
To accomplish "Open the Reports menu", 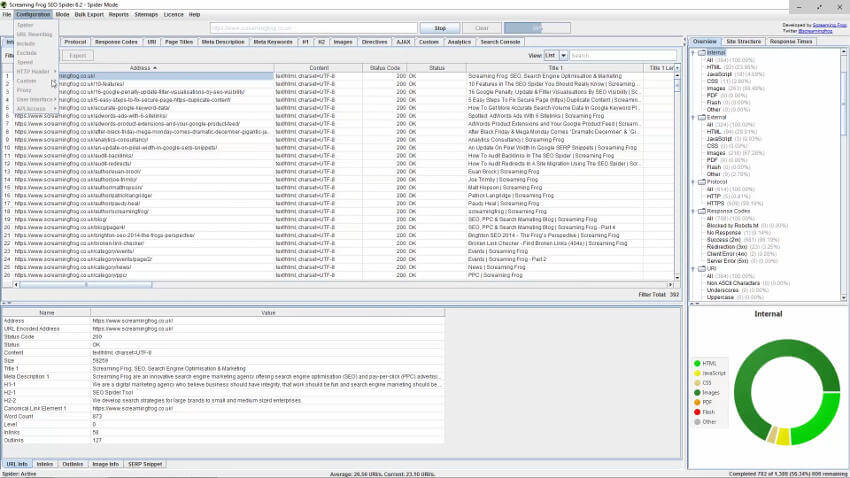I will point(119,15).
